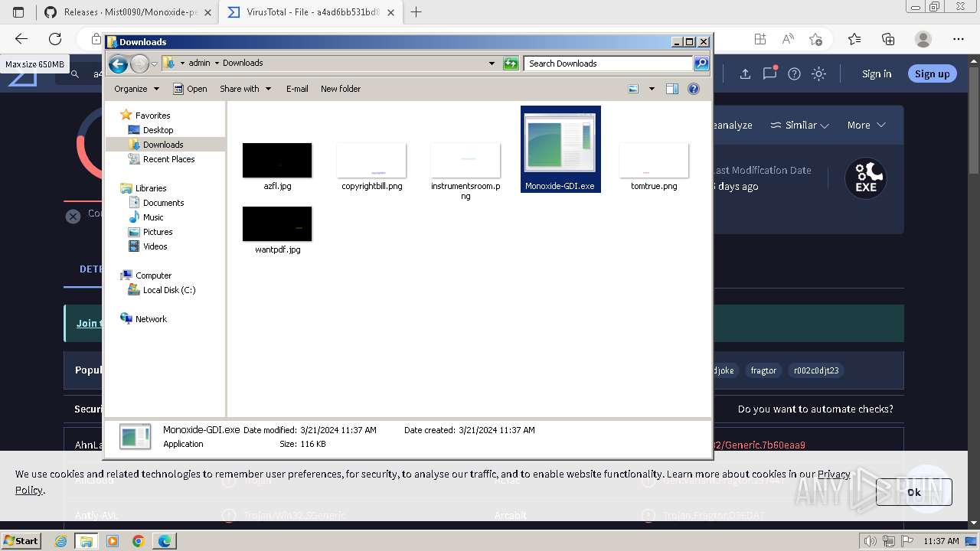
Task: Open the Edge Favorites list icon
Action: (854, 39)
